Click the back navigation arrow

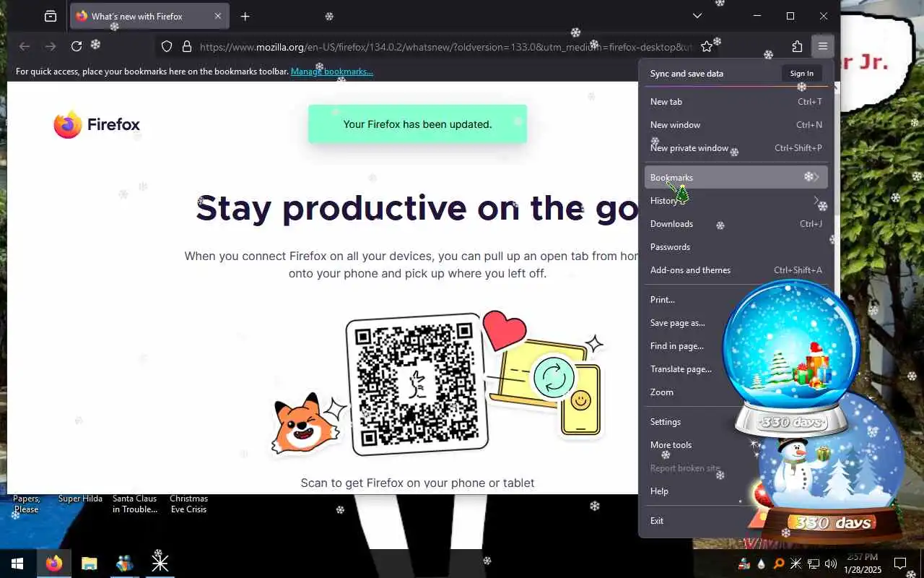tap(25, 46)
